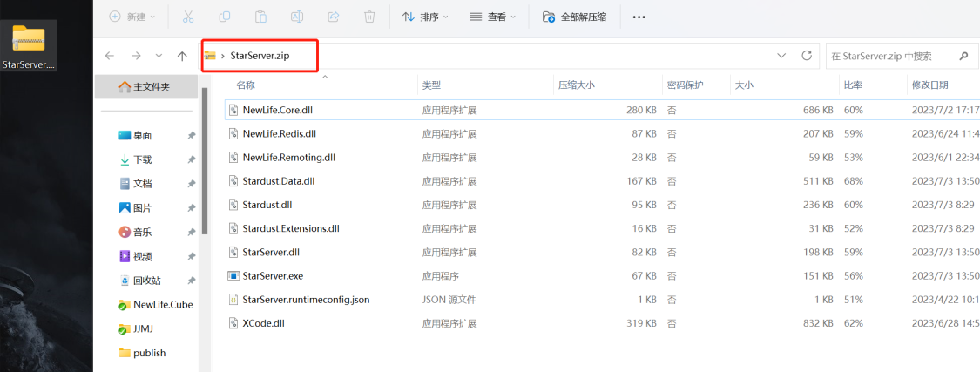Open recent locations chevron next to forward
The image size is (980, 372).
[159, 56]
